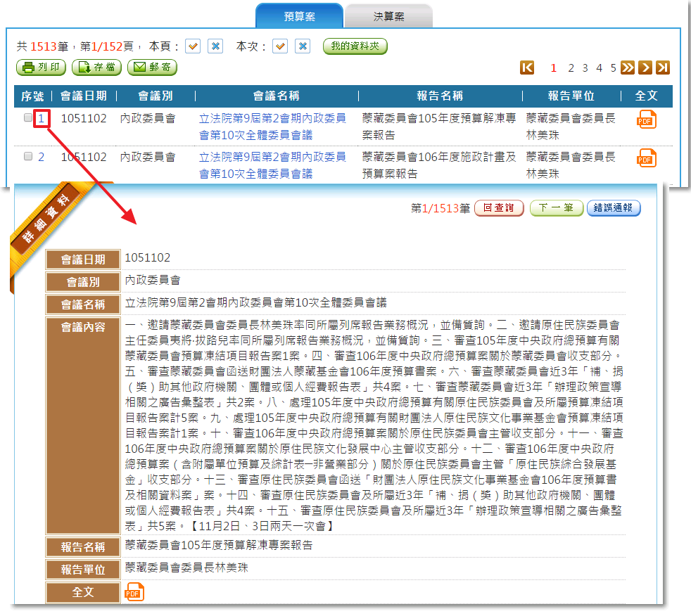Tick the checkbox for record 1
The image size is (691, 616).
click(28, 118)
